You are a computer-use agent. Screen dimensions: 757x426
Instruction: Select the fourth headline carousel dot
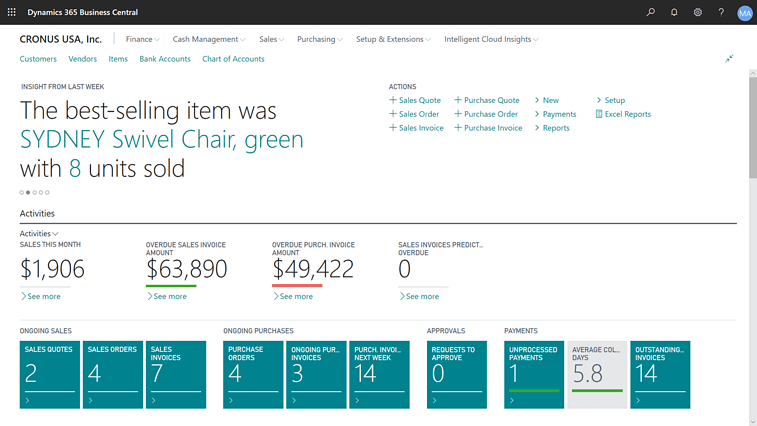point(41,192)
